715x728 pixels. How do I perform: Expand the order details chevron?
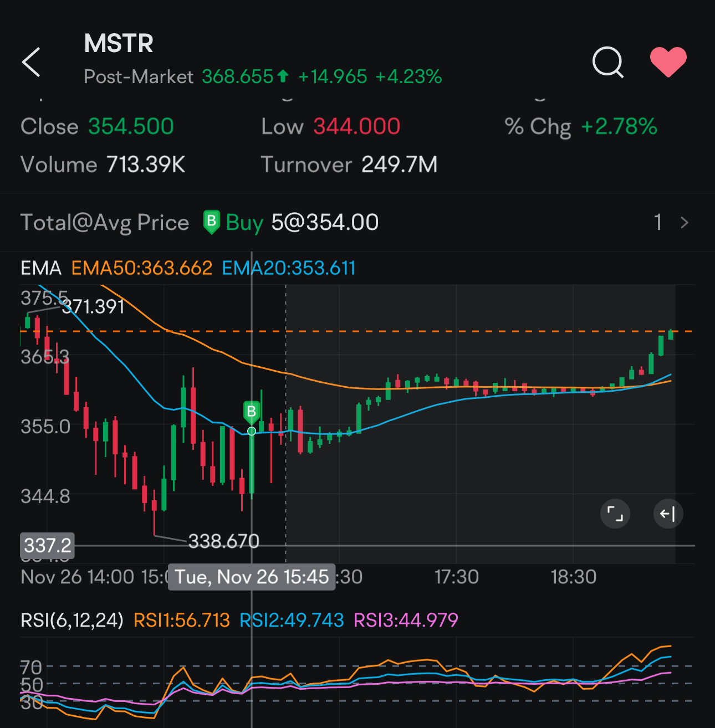(x=685, y=223)
